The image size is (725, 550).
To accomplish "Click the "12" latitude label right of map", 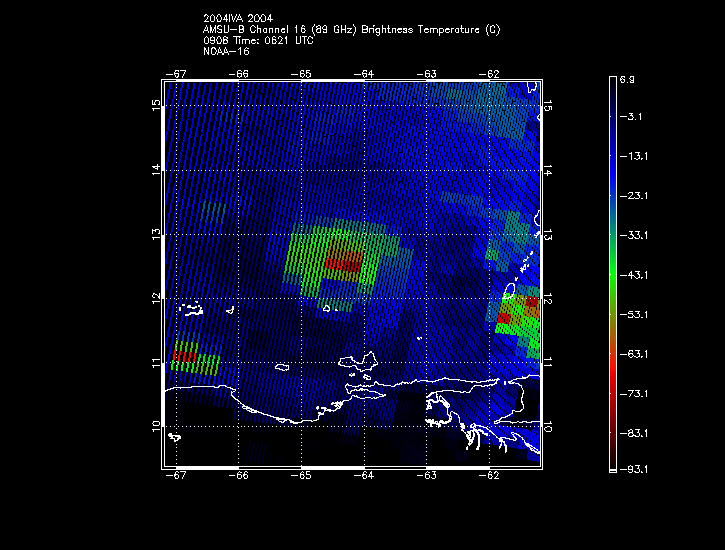I will pos(548,299).
